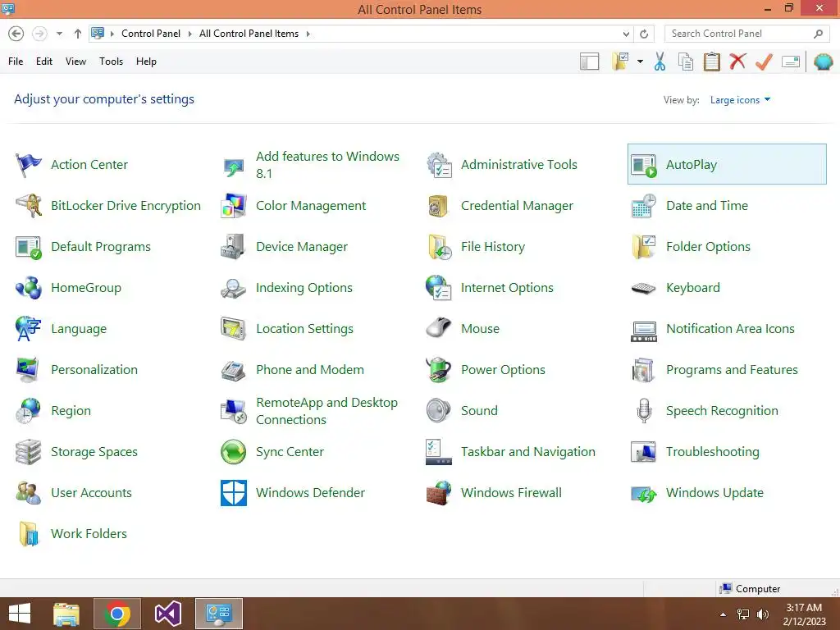
Task: Open the File menu
Action: [16, 62]
